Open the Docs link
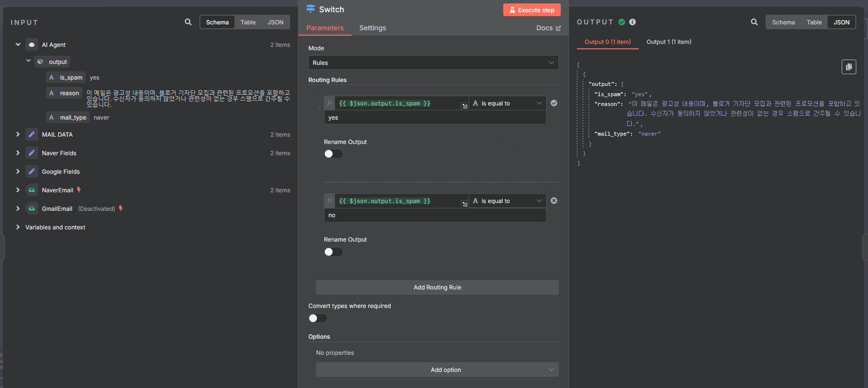 tap(548, 28)
